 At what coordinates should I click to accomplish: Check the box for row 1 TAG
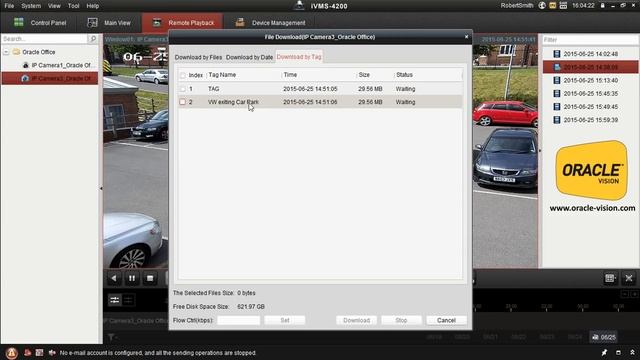(x=182, y=89)
